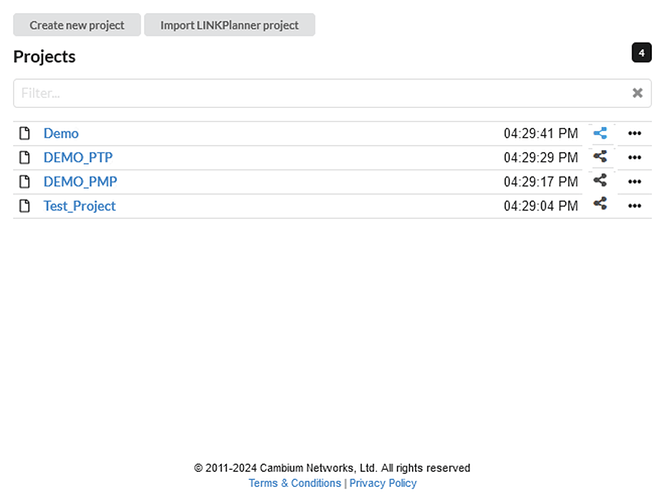Click the project count badge
665x499 pixels.
(x=641, y=53)
